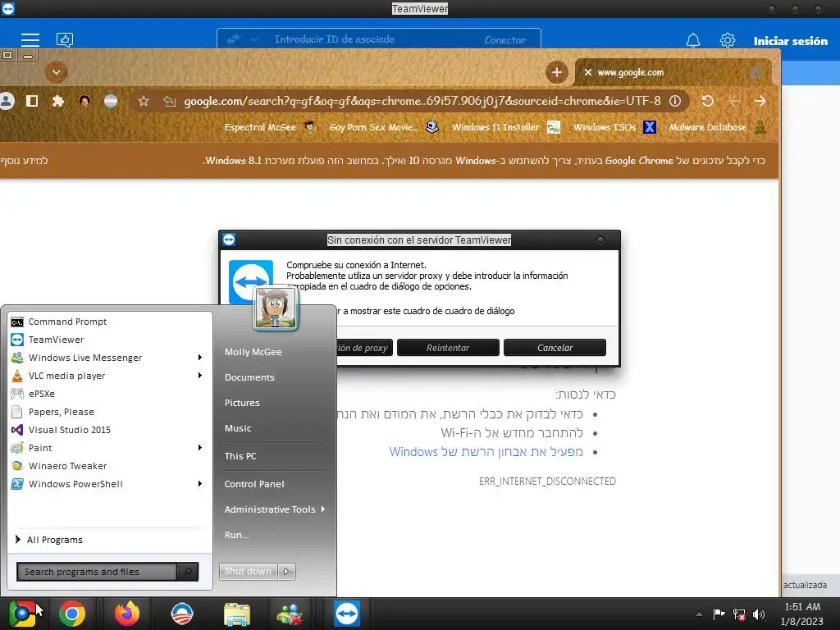840x630 pixels.
Task: Open Firefox from the taskbar
Action: [127, 614]
